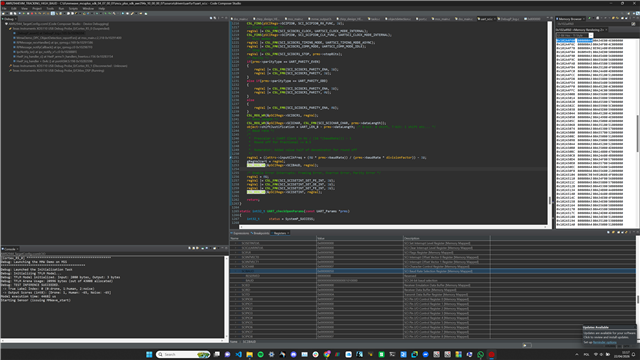Select the C66xx_DSP (Running) debug probe
The image size is (640, 360).
[x=57, y=71]
